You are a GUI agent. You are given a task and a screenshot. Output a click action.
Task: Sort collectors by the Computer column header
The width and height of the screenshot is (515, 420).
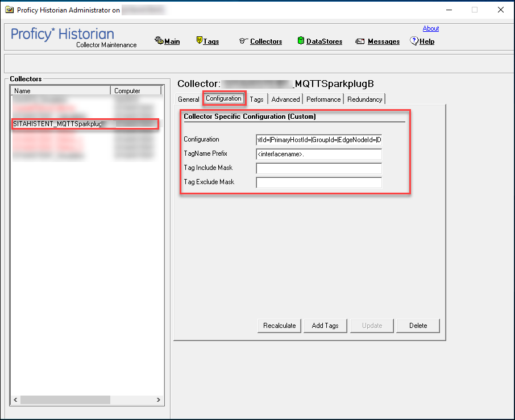(x=136, y=90)
